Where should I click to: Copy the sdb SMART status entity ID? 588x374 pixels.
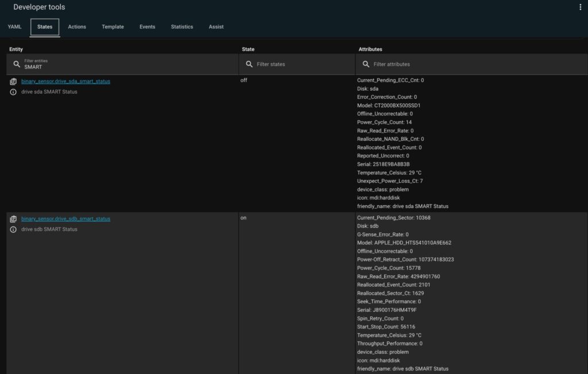pyautogui.click(x=13, y=219)
